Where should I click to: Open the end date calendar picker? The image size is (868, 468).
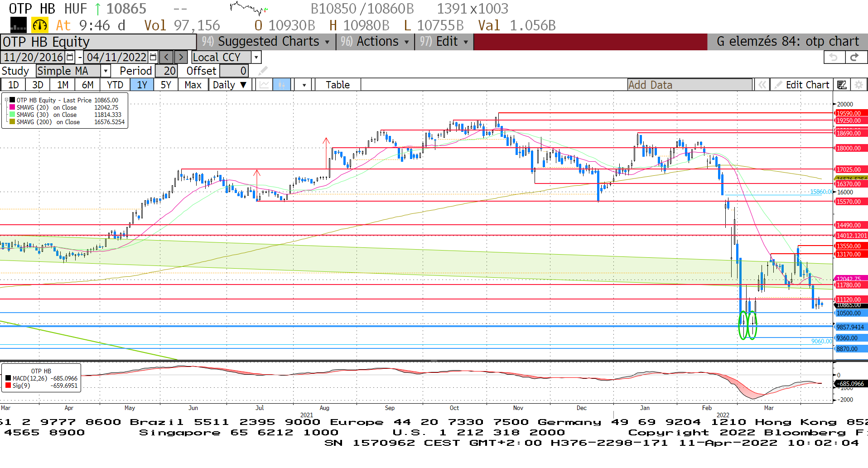[153, 57]
